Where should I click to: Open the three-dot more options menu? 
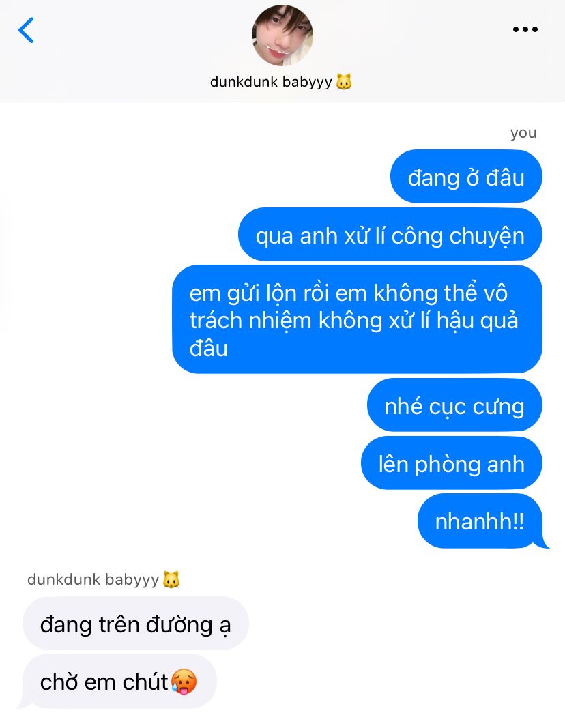coord(525,29)
